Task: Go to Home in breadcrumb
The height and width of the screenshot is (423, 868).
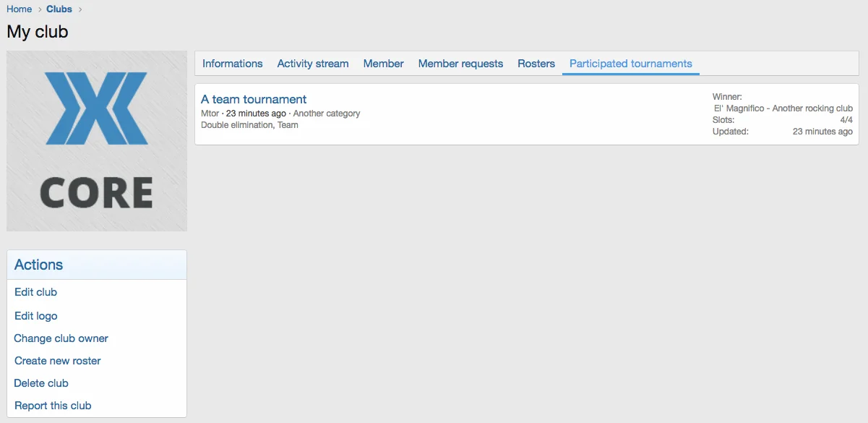Action: click(x=20, y=9)
